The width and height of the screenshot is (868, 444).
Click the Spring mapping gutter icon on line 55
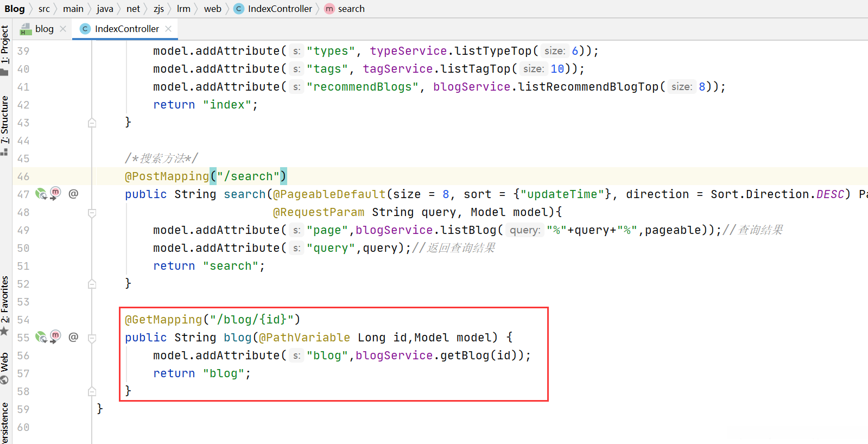[41, 337]
